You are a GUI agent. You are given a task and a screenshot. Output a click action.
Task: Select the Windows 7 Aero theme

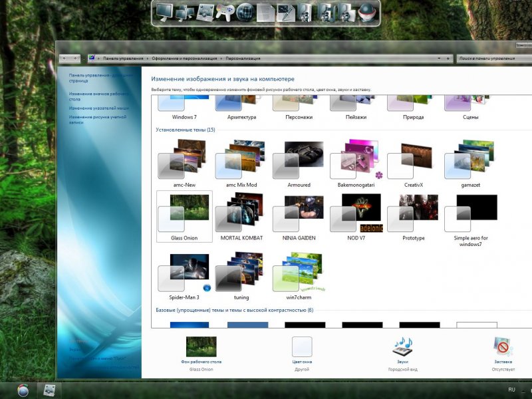pos(184,108)
